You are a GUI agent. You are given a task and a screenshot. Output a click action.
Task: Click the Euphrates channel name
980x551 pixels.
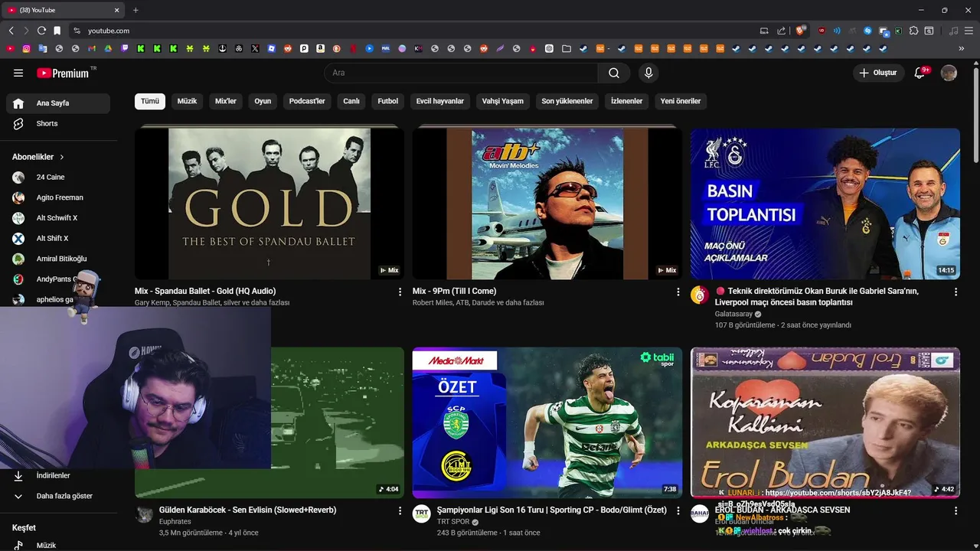coord(175,522)
